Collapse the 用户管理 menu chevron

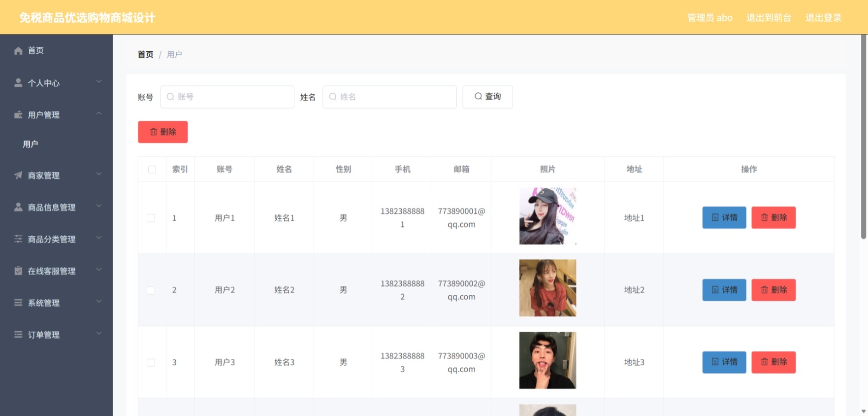[x=99, y=113]
